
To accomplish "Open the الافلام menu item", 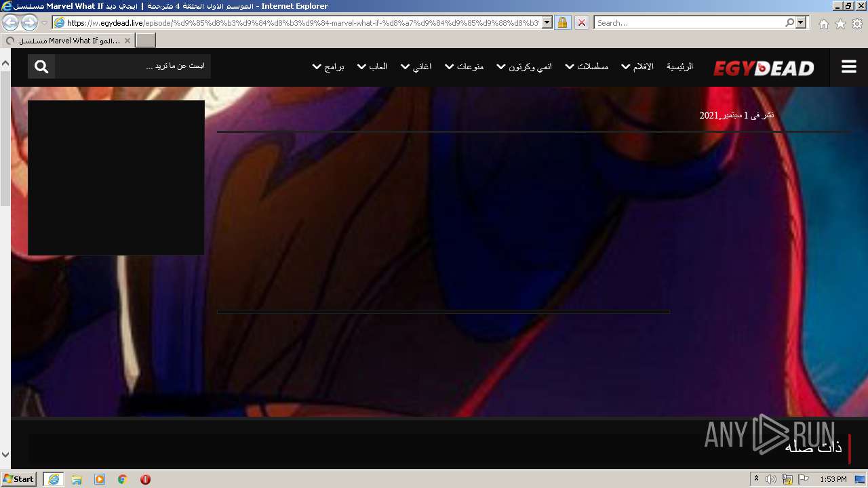I will [x=643, y=66].
